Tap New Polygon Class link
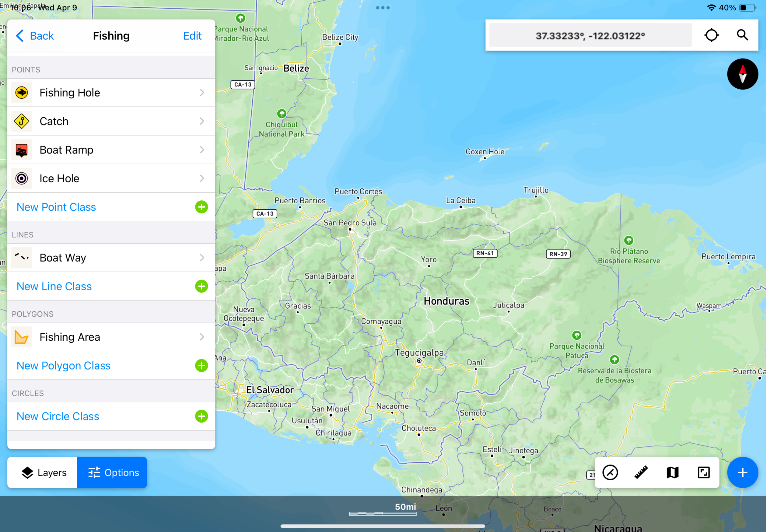The image size is (766, 532). (64, 366)
